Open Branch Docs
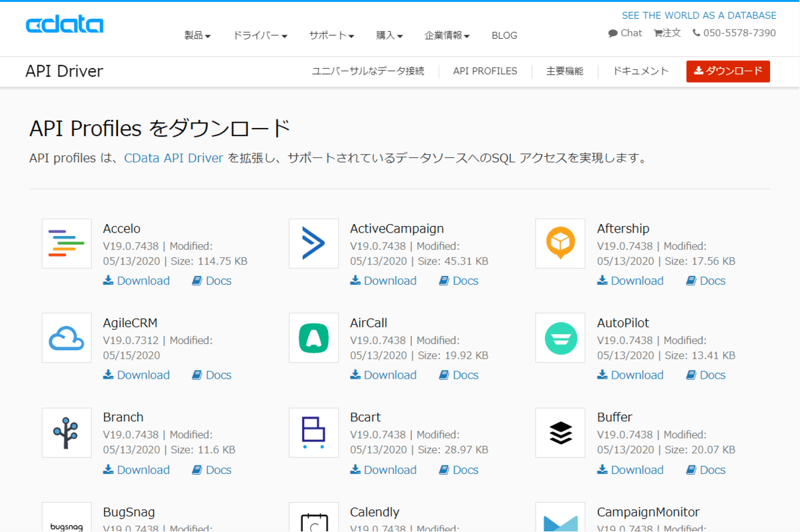The height and width of the screenshot is (532, 800). (212, 470)
